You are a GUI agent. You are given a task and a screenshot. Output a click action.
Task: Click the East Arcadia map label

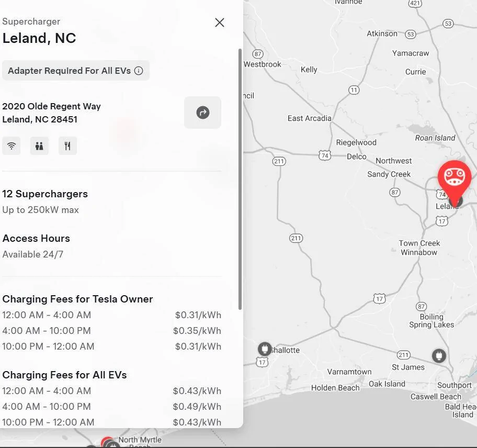[310, 118]
